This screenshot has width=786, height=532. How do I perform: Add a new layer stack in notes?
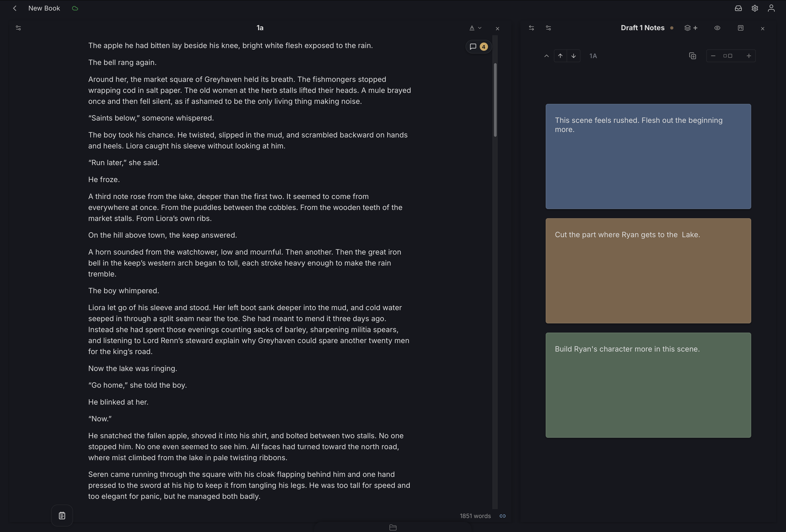(691, 28)
